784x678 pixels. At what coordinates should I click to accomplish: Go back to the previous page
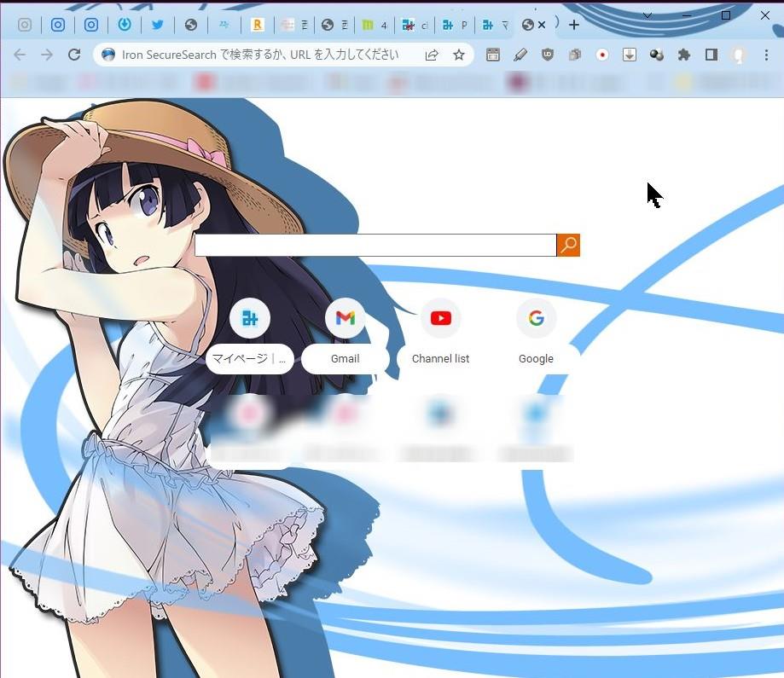click(x=20, y=55)
